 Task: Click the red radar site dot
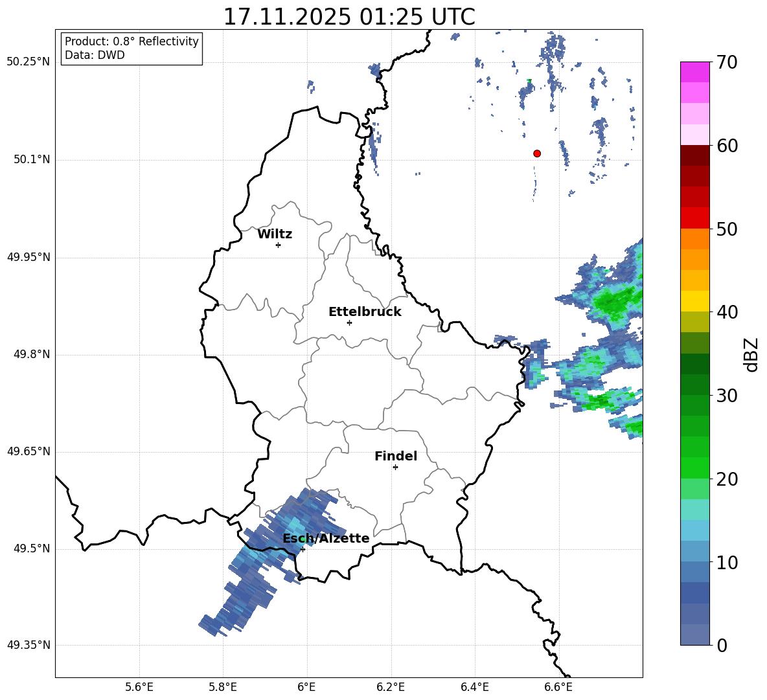point(537,153)
